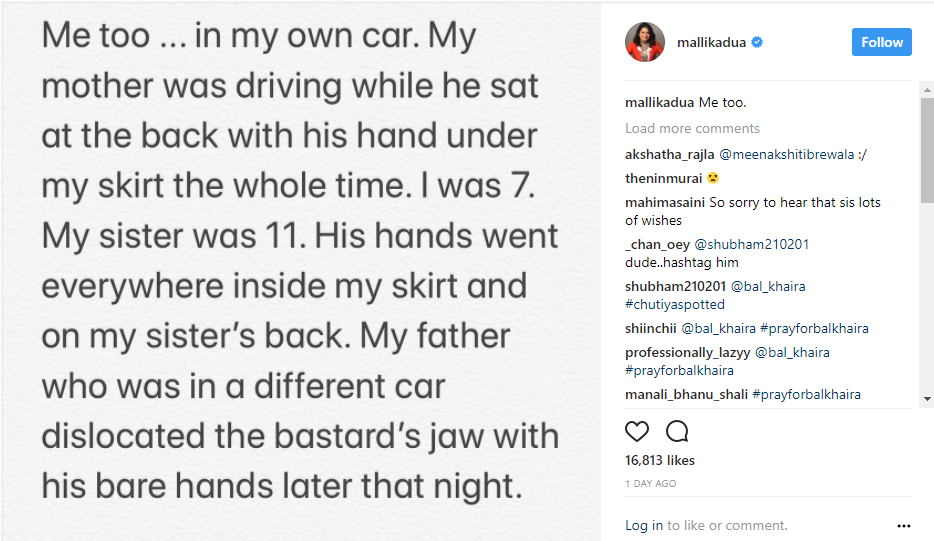Click the heart like icon
The width and height of the screenshot is (934, 541).
(x=637, y=432)
